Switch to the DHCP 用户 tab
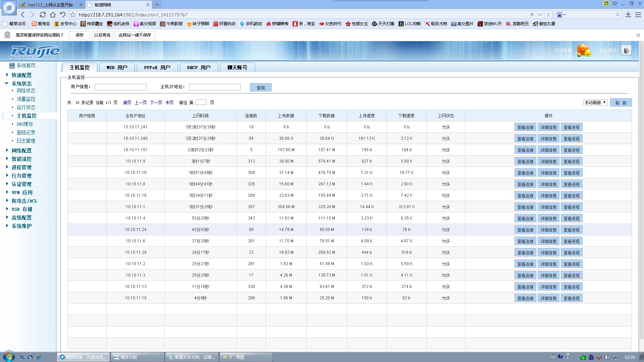Viewport: 644px width, 362px height. click(x=199, y=67)
